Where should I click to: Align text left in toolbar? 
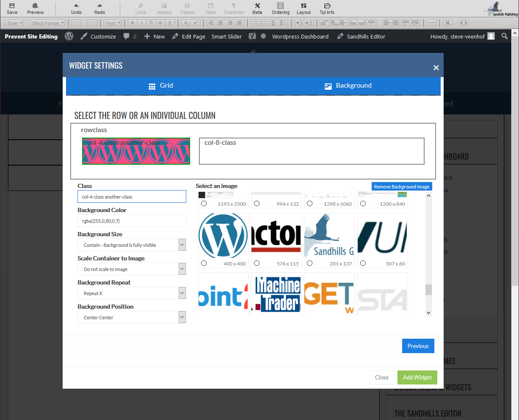click(x=211, y=23)
